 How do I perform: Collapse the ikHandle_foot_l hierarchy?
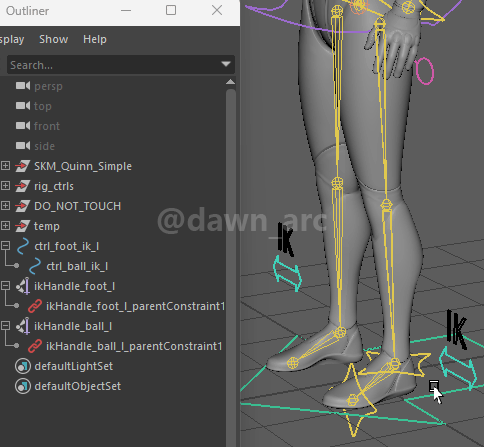pos(5,286)
